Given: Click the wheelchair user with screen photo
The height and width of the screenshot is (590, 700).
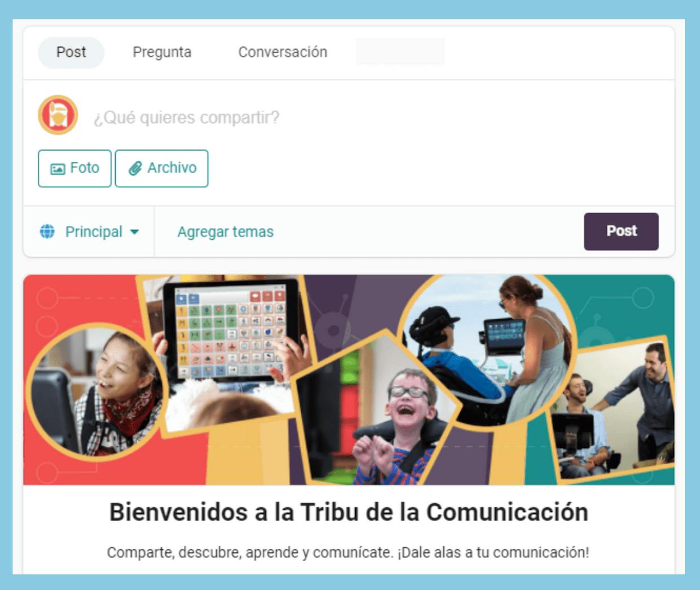Looking at the screenshot, I should click(x=487, y=351).
